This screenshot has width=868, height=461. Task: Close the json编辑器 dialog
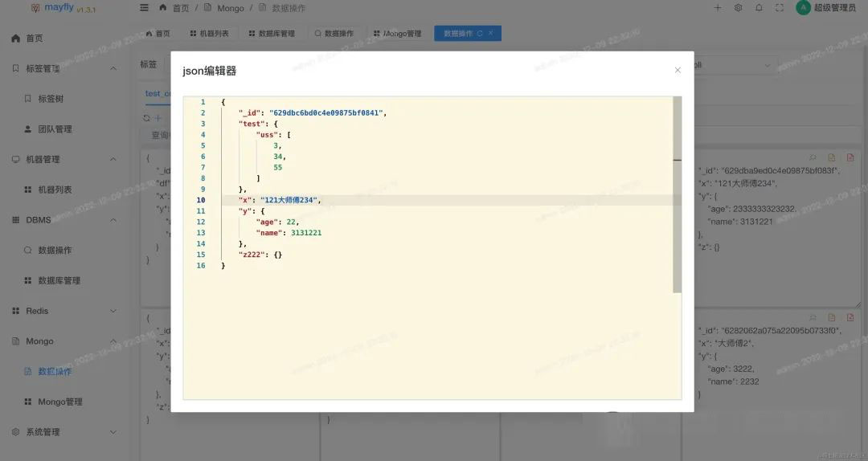point(678,71)
